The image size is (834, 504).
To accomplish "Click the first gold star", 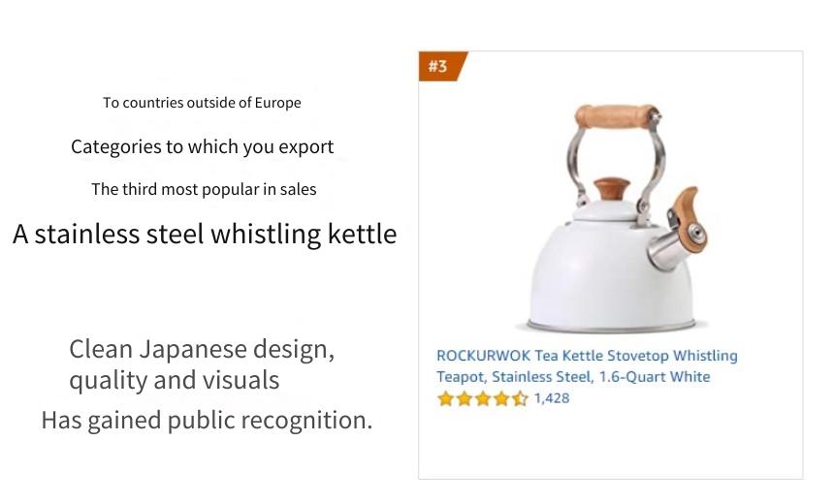I will (446, 398).
